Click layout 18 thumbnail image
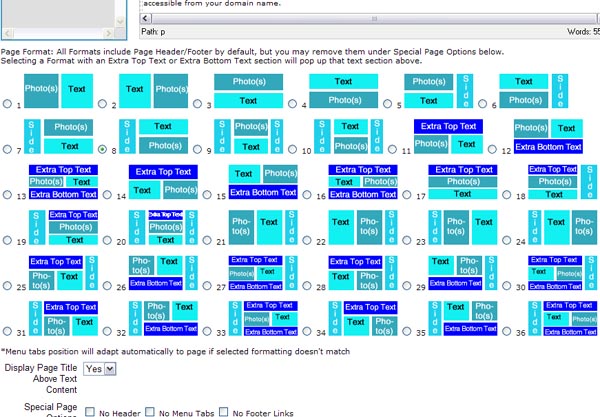600x417 pixels. (x=562, y=182)
